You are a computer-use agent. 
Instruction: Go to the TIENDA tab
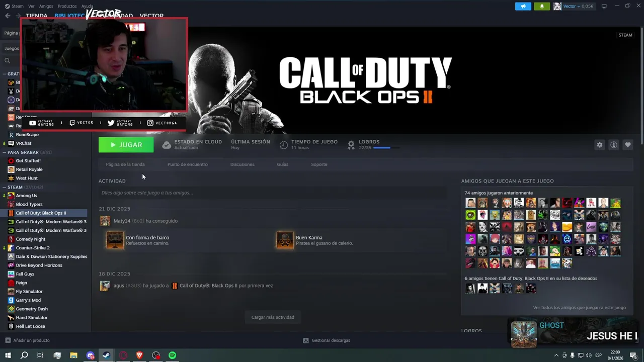(36, 16)
